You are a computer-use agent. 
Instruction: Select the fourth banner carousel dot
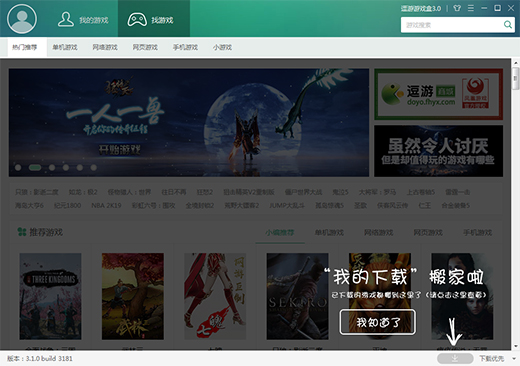click(66, 167)
